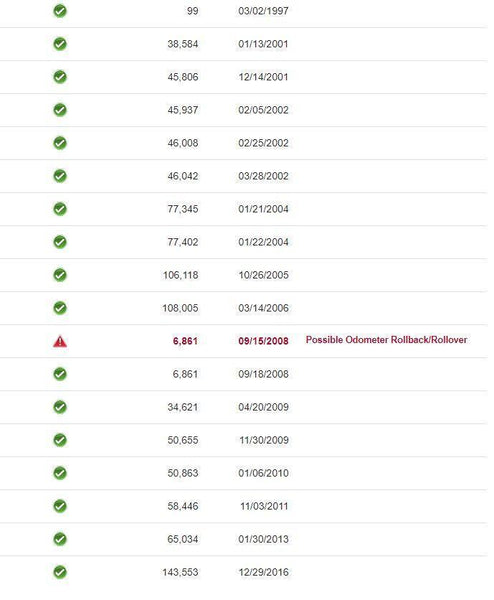Click green checkmark for 50,655 mileage
Screen dimensions: 494x600
tap(60, 440)
